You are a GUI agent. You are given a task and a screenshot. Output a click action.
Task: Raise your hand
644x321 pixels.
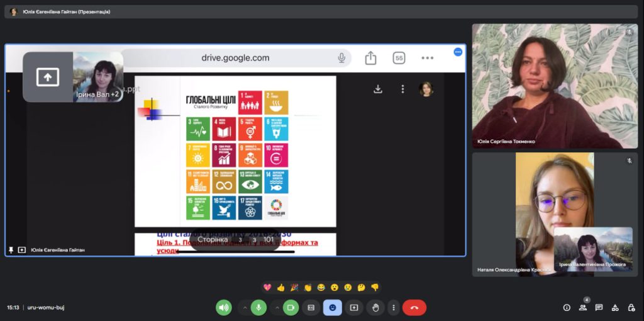point(375,307)
